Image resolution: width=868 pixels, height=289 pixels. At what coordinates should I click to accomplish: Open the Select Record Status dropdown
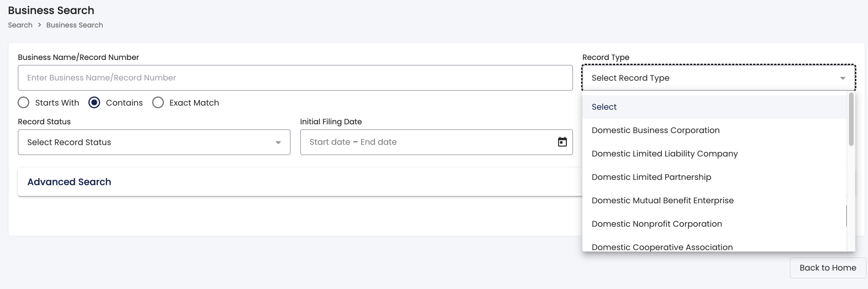pyautogui.click(x=154, y=142)
